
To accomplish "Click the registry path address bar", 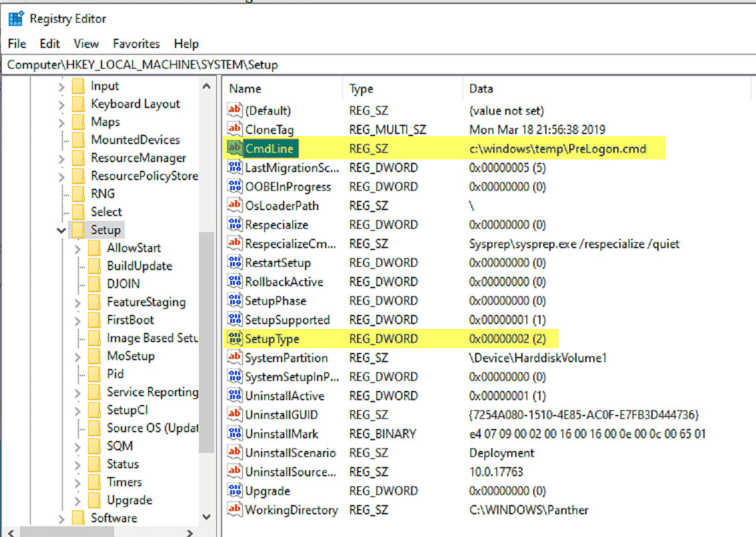I will 378,65.
